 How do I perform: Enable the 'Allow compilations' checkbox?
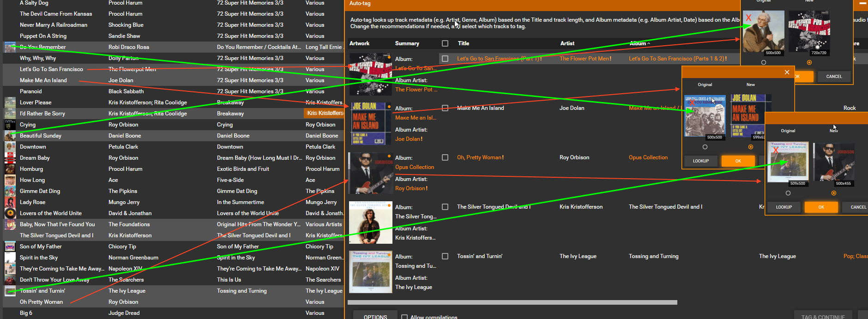(x=404, y=317)
